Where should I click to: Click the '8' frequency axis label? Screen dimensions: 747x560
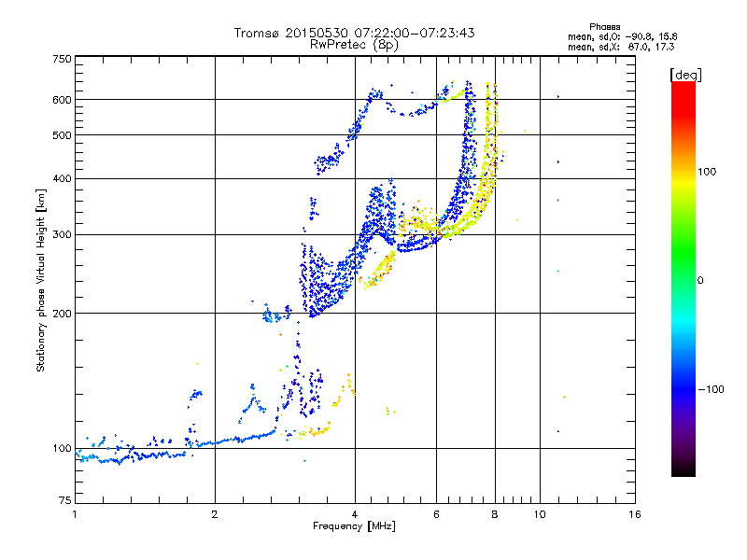pos(495,514)
